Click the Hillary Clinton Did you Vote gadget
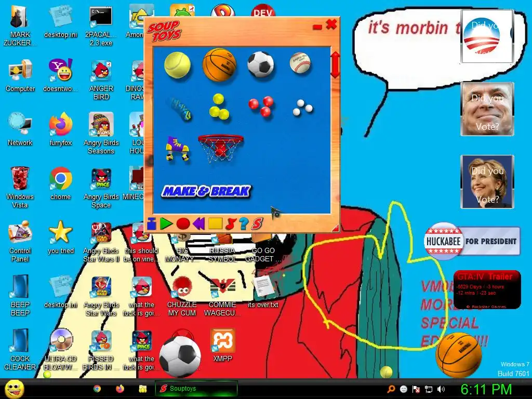 (x=487, y=182)
